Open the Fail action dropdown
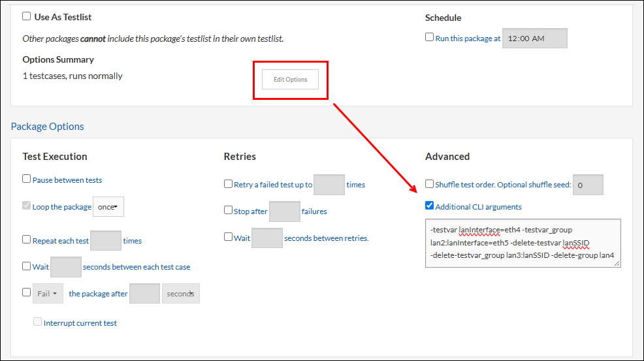The image size is (644, 361). (x=48, y=294)
